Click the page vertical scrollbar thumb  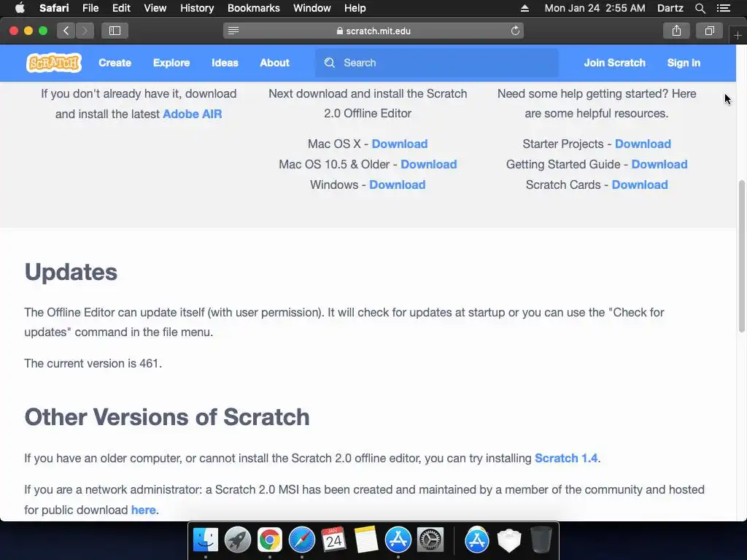(x=742, y=256)
